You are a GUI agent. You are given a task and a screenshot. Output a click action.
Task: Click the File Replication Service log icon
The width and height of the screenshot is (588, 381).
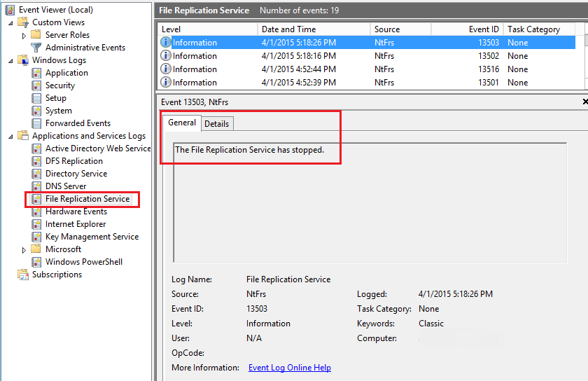[36, 199]
